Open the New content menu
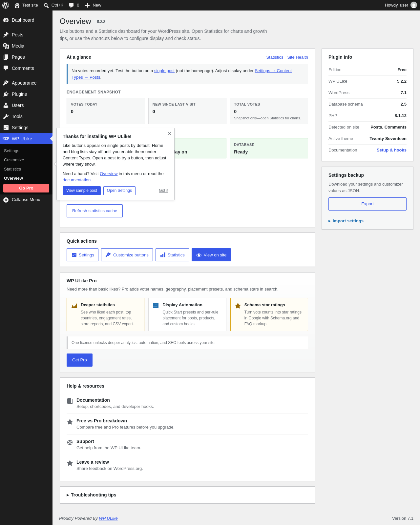The image size is (420, 525). pyautogui.click(x=93, y=5)
